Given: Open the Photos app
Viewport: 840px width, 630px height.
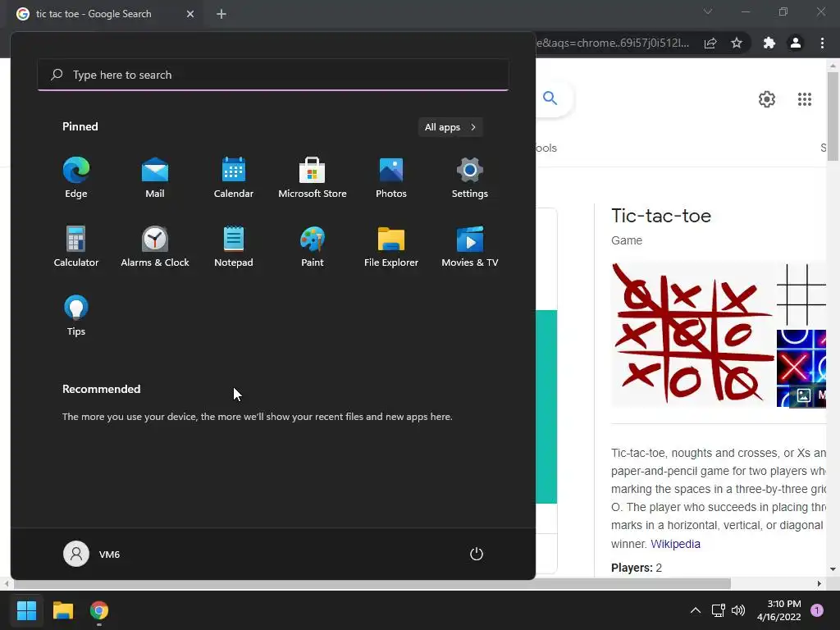Looking at the screenshot, I should [391, 178].
